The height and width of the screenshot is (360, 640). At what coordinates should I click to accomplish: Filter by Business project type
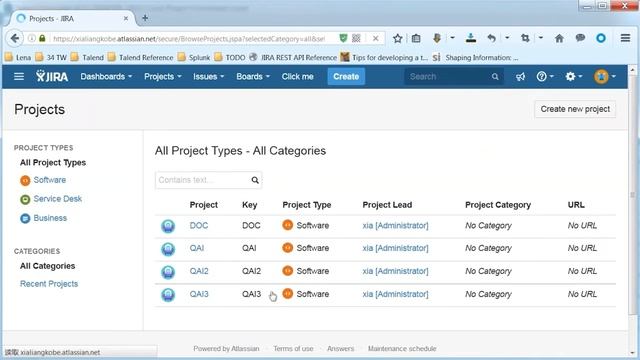point(50,218)
